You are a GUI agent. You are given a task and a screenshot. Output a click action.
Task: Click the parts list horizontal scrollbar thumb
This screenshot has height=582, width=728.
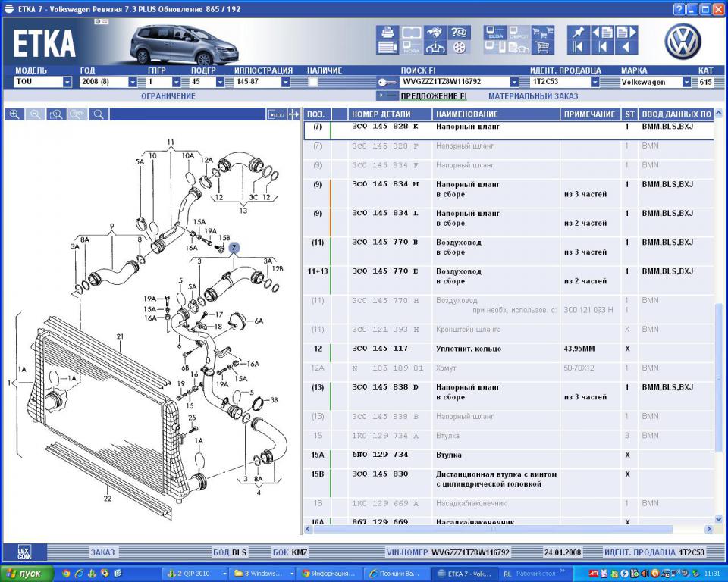[x=493, y=529]
